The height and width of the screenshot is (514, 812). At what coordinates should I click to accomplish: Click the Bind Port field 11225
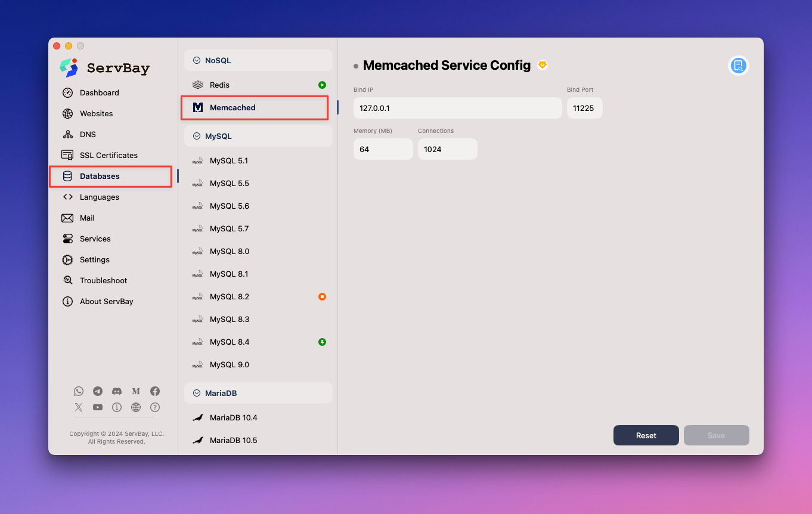coord(584,108)
